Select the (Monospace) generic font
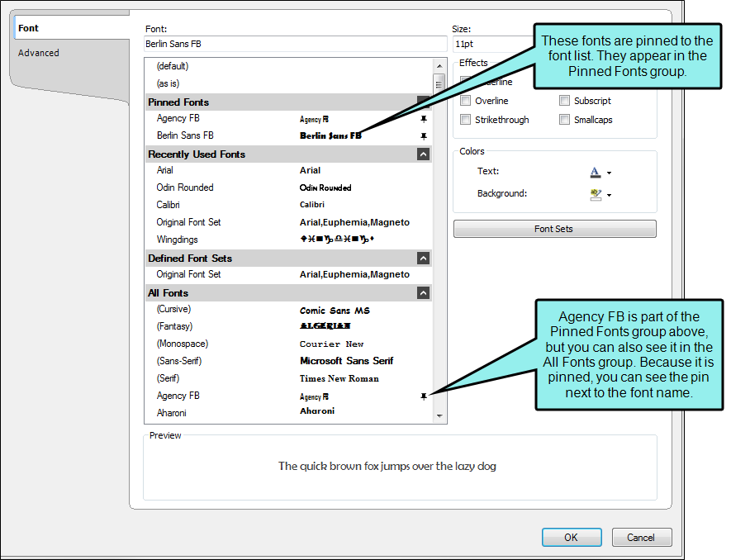Screen dimensions: 731x560 (x=288, y=344)
